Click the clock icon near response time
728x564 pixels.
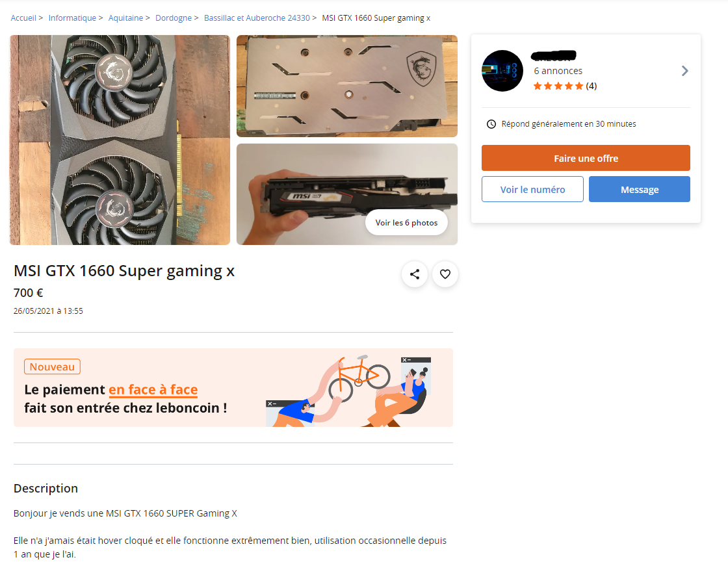click(491, 124)
